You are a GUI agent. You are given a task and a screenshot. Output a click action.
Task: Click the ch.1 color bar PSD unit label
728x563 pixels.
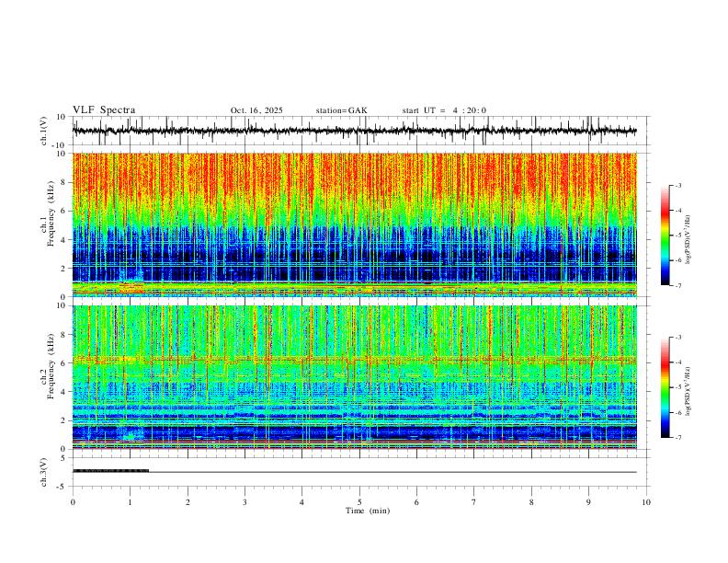(x=688, y=240)
